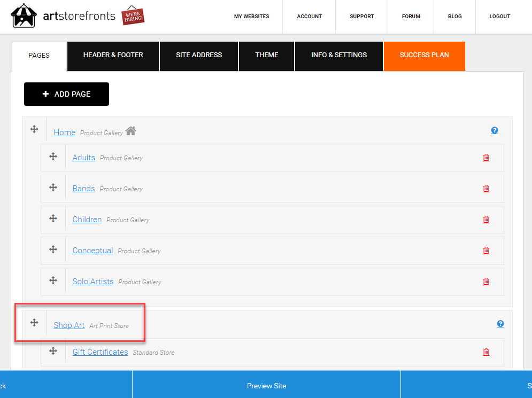The image size is (532, 398).
Task: Go to the Success Plan tab
Action: 425,56
